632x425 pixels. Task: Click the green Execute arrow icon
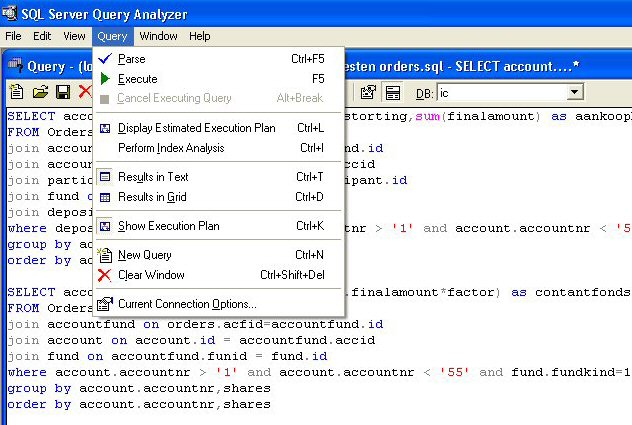[105, 79]
